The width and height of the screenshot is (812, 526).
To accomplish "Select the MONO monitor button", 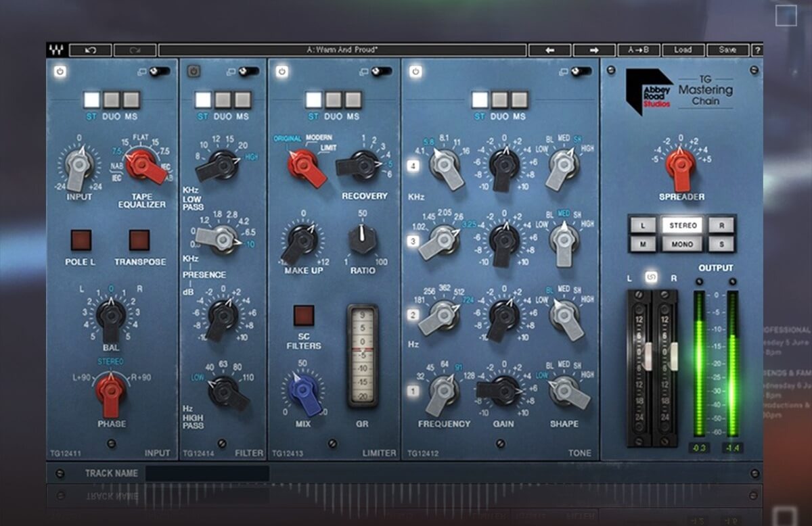I will (682, 243).
